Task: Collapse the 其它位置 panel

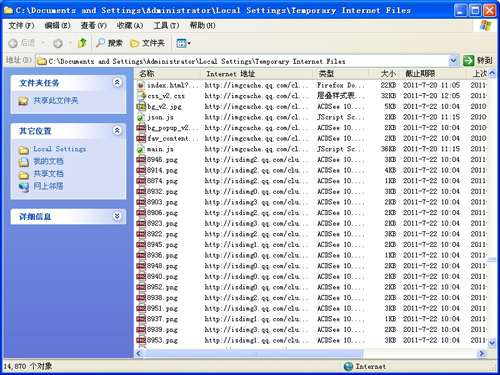Action: pos(117,130)
